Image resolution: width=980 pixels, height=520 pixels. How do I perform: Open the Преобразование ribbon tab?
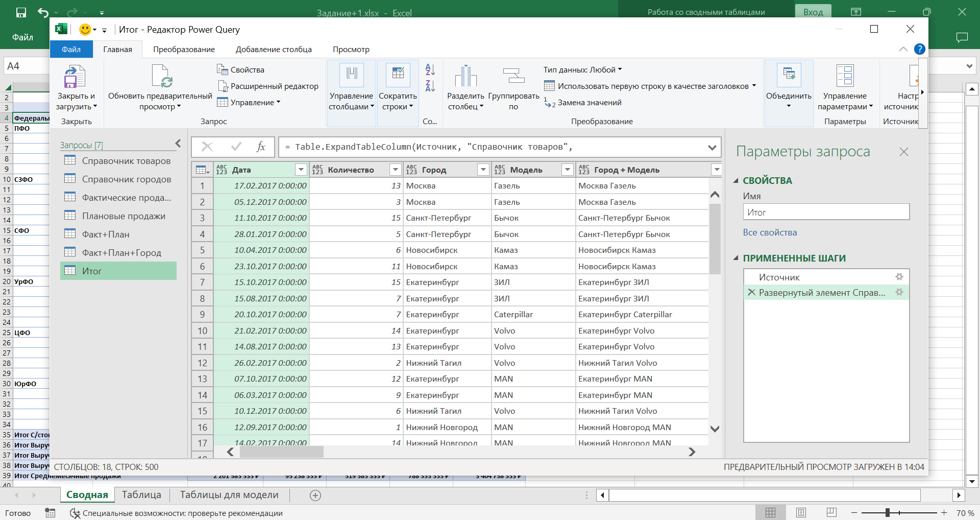point(184,50)
